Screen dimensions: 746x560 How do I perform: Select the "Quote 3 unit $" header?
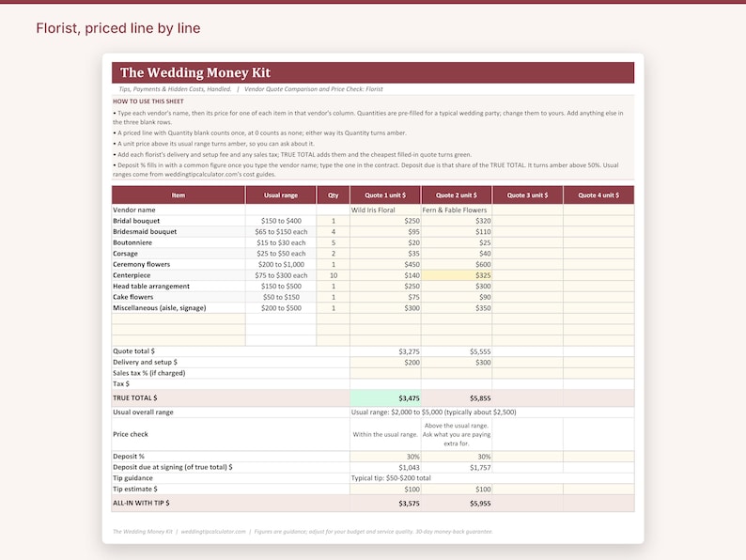click(528, 195)
